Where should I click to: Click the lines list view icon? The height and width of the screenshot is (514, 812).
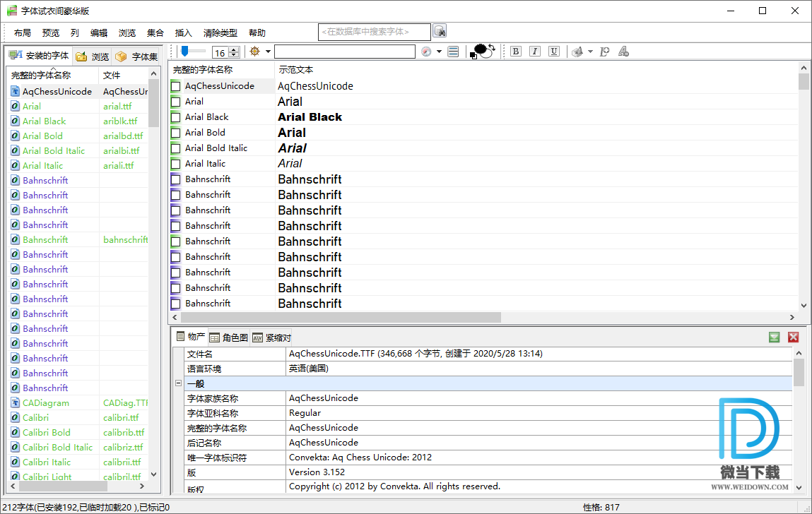tap(453, 52)
